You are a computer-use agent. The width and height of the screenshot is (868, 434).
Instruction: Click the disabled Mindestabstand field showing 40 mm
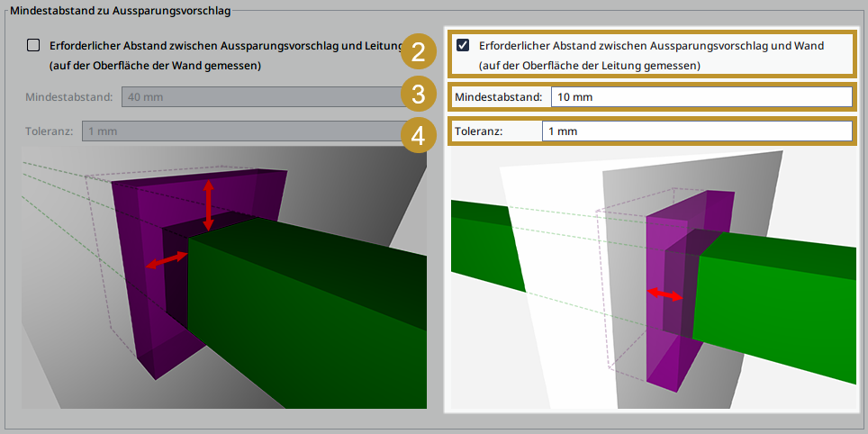(x=267, y=97)
